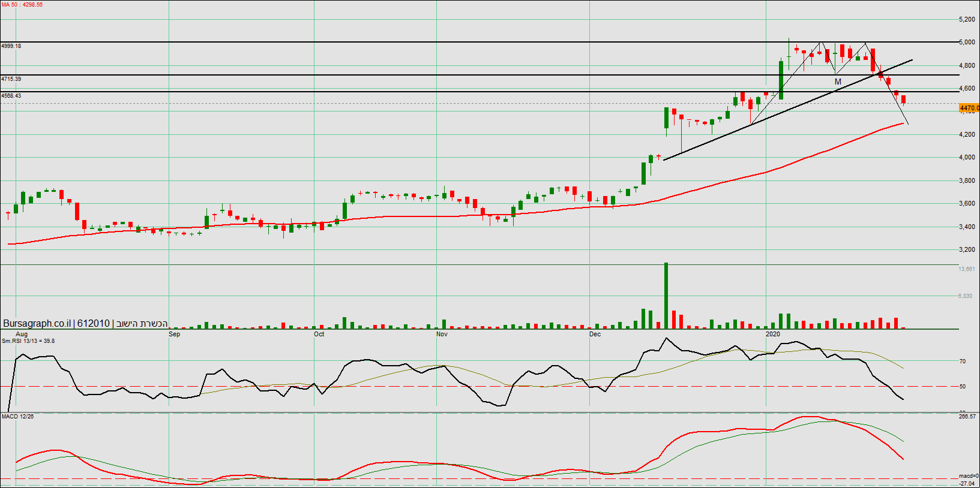Select the 4715.39 horizontal line label
The height and width of the screenshot is (488, 980).
point(11,79)
